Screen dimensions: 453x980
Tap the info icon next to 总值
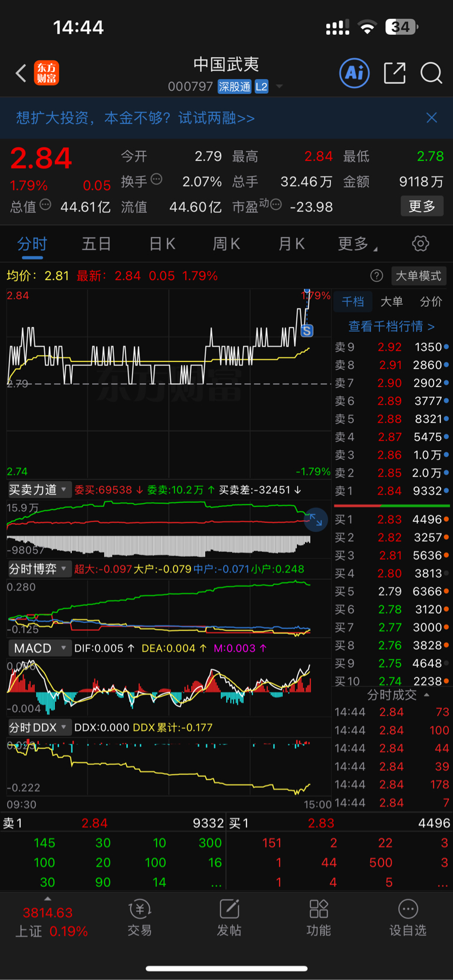click(45, 205)
